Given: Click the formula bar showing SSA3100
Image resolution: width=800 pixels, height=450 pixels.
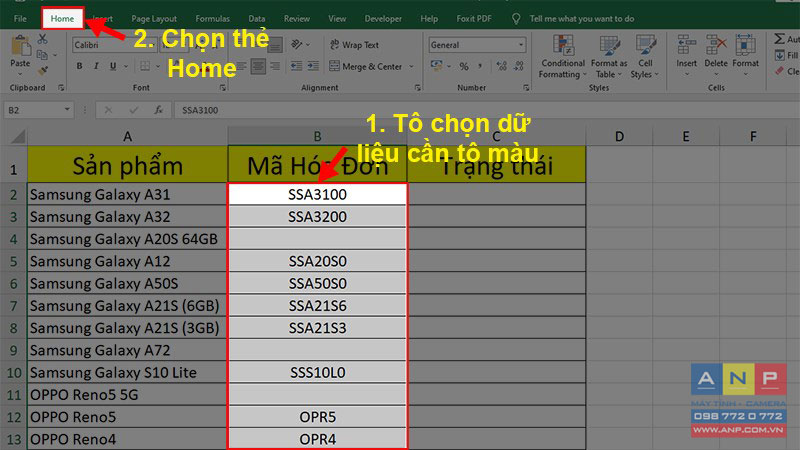Looking at the screenshot, I should pos(486,110).
